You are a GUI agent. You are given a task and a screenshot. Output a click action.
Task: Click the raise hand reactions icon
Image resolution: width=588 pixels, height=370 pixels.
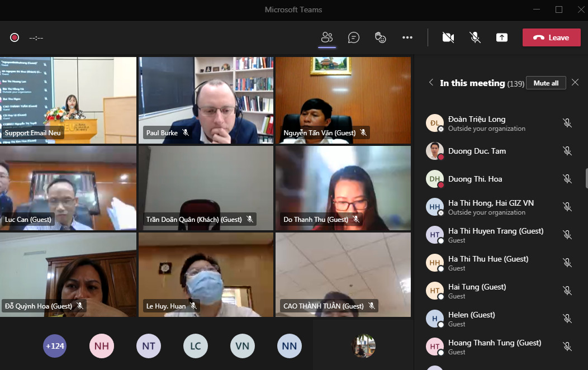pos(380,37)
